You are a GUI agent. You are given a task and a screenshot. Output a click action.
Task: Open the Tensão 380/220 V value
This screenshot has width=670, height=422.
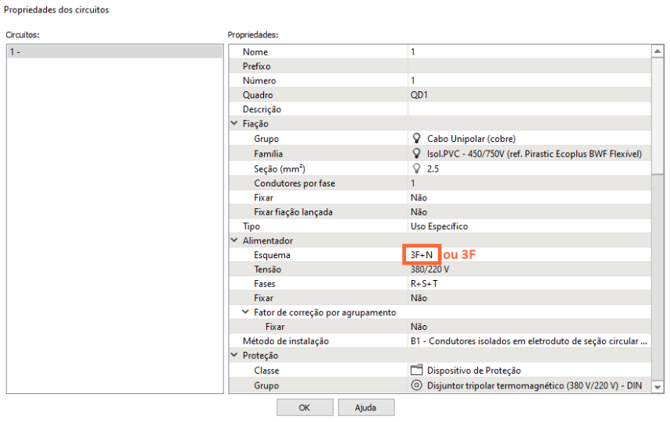528,269
